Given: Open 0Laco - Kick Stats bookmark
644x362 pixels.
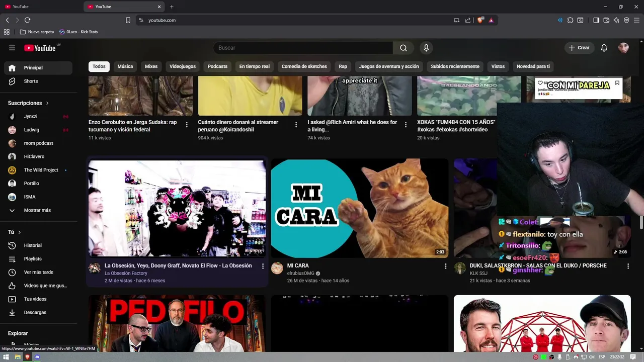Looking at the screenshot, I should [x=78, y=32].
